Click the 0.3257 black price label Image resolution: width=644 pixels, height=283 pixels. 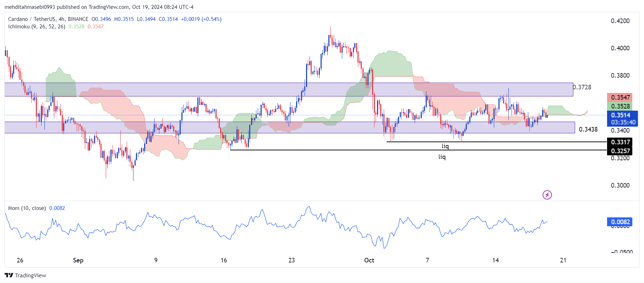click(620, 151)
